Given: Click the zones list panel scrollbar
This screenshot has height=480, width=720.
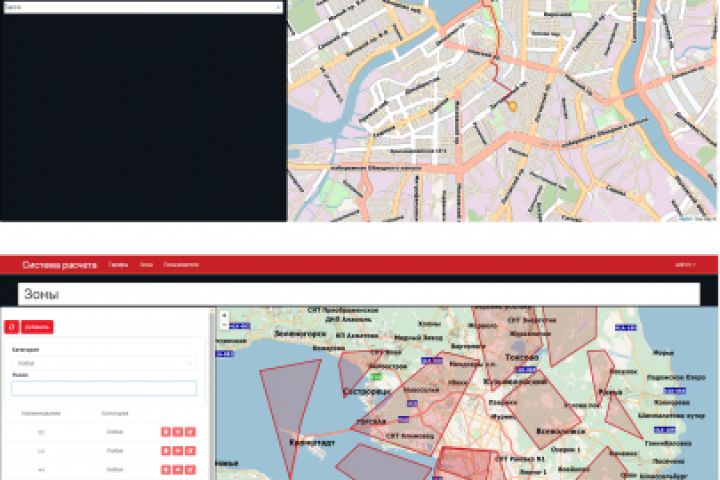Looking at the screenshot, I should 212,394.
